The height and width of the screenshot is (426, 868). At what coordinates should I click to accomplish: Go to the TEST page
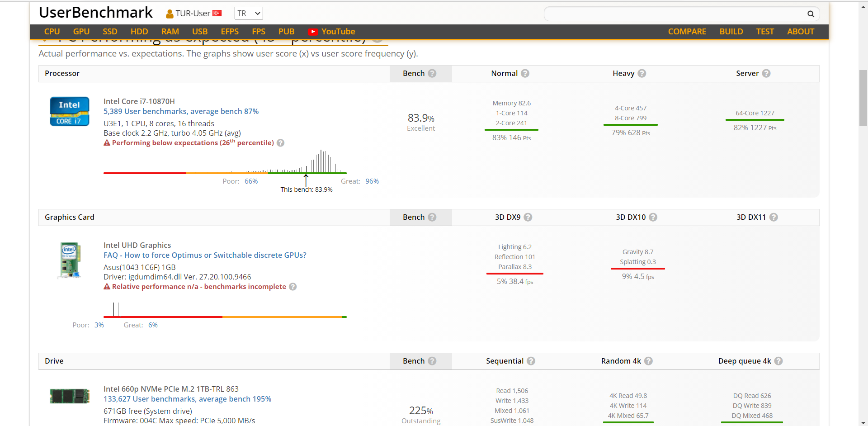click(765, 32)
